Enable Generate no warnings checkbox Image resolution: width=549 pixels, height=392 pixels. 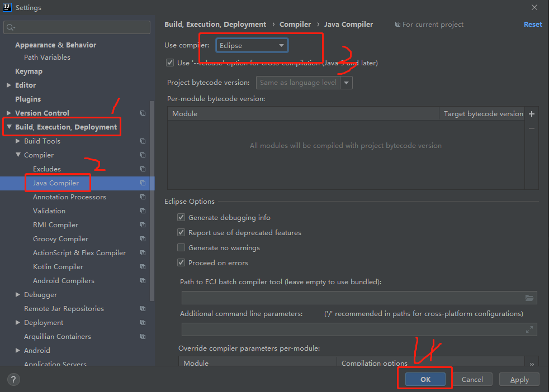point(181,248)
